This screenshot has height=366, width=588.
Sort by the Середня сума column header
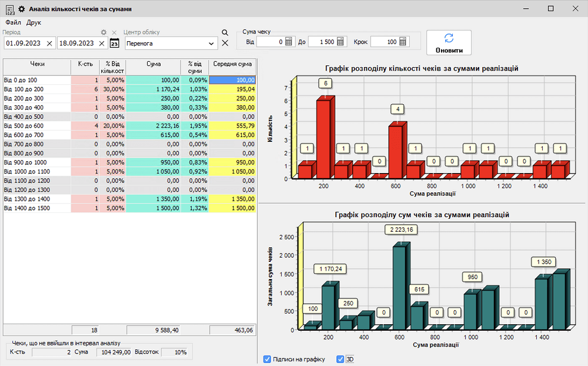click(x=233, y=64)
